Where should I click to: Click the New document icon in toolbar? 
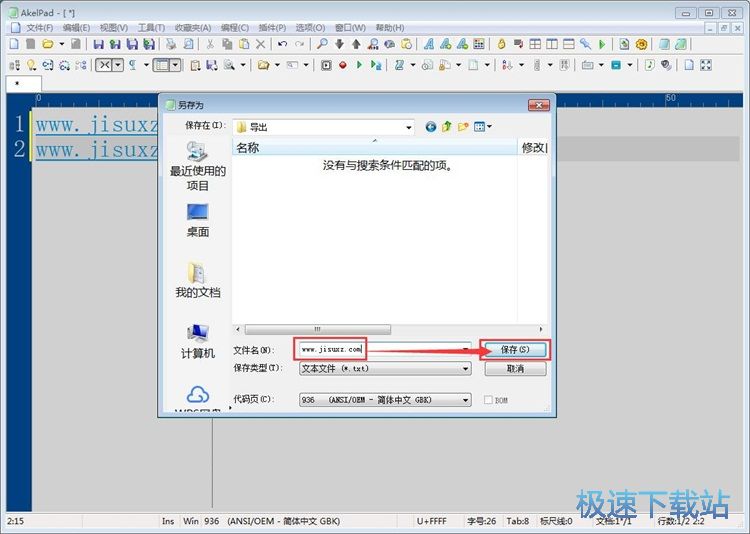[x=14, y=44]
